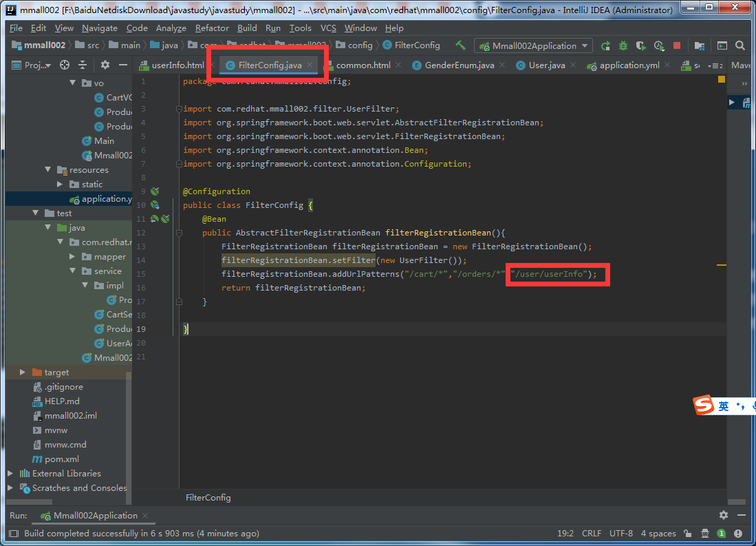Viewport: 756px width, 546px height.
Task: Click the line 9 Spring gutter icon
Action: [155, 191]
